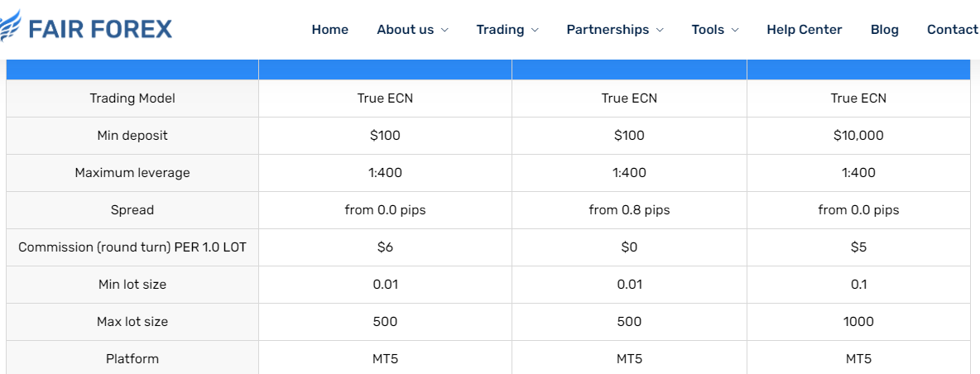Select the Trading Model row label
This screenshot has height=374, width=980.
click(132, 98)
